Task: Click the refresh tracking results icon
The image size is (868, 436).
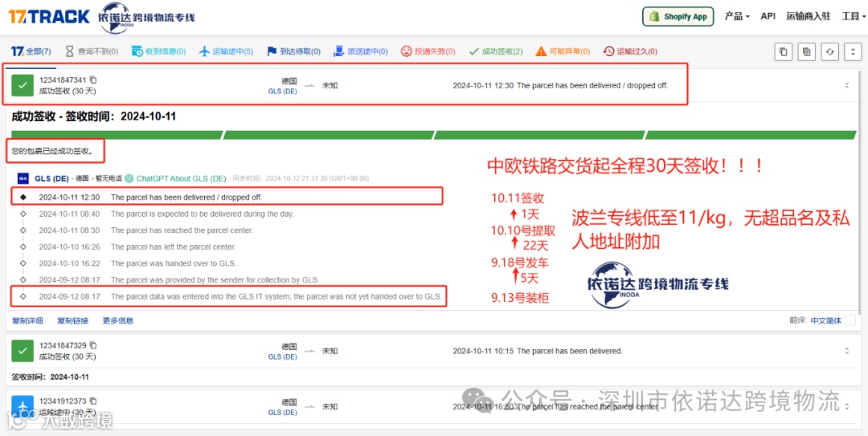Action: click(x=829, y=51)
